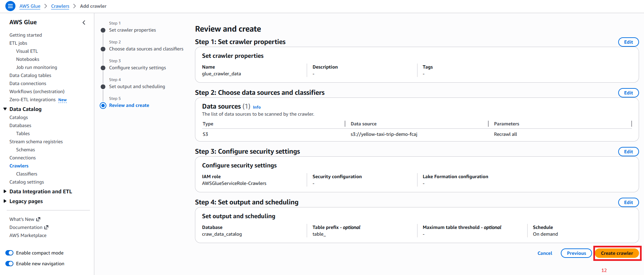Open Zero-ETL integrations page

point(33,100)
